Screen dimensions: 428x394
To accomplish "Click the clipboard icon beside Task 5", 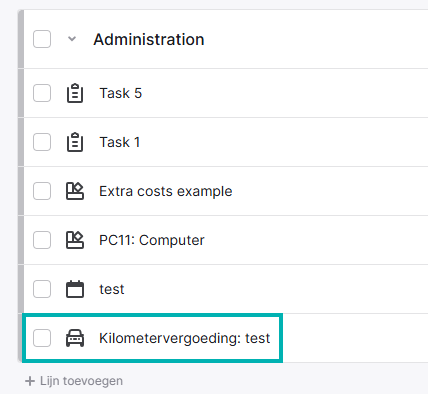I will [75, 93].
